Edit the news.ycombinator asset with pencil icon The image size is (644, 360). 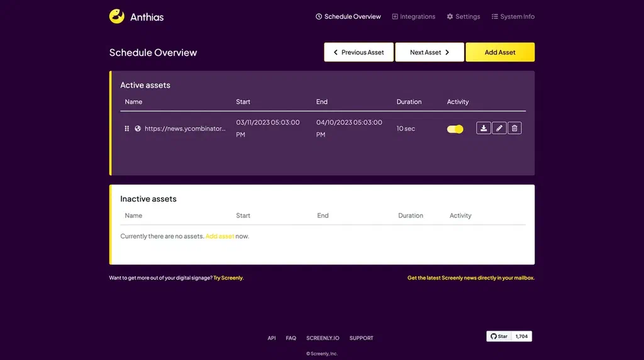(499, 128)
